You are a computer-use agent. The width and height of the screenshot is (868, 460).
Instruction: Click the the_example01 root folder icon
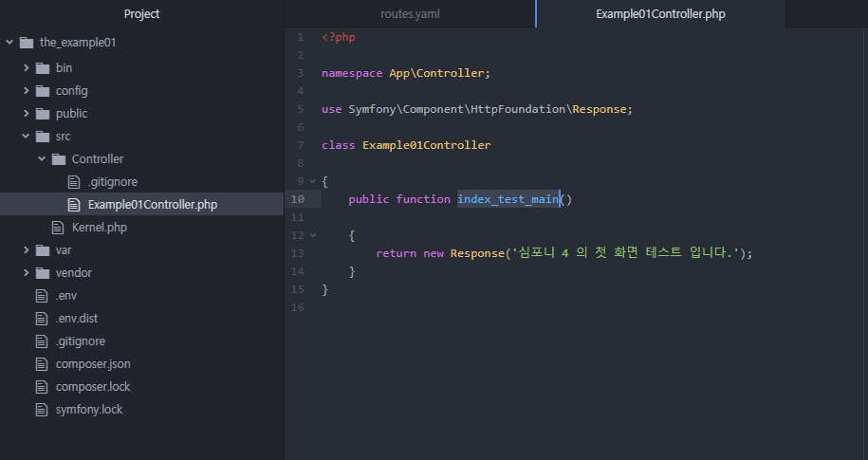click(x=26, y=43)
